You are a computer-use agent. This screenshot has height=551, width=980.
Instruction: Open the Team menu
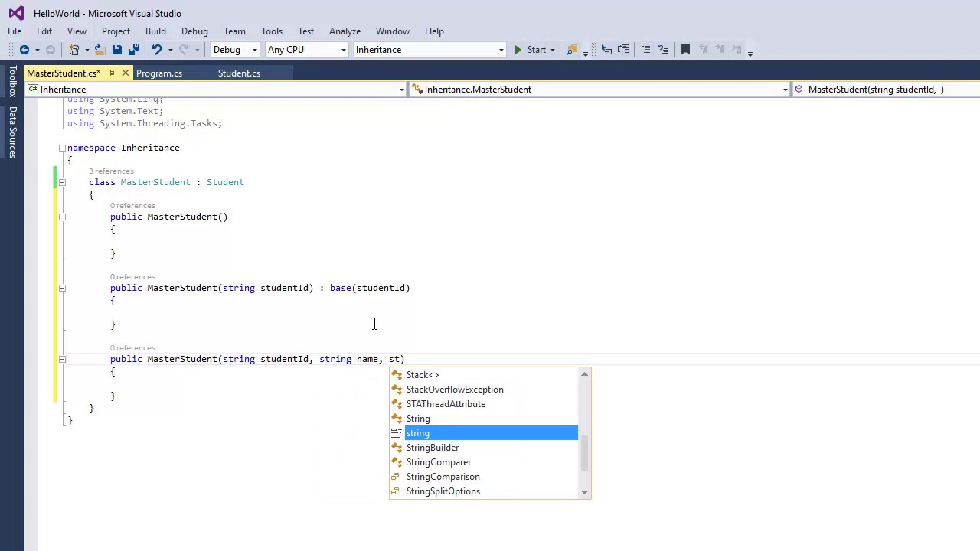[x=234, y=31]
